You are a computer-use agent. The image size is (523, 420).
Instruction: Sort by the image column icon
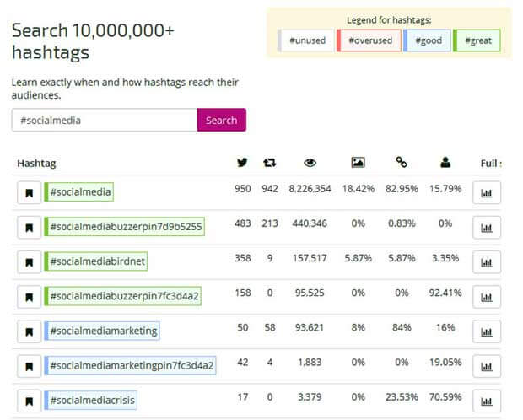358,163
